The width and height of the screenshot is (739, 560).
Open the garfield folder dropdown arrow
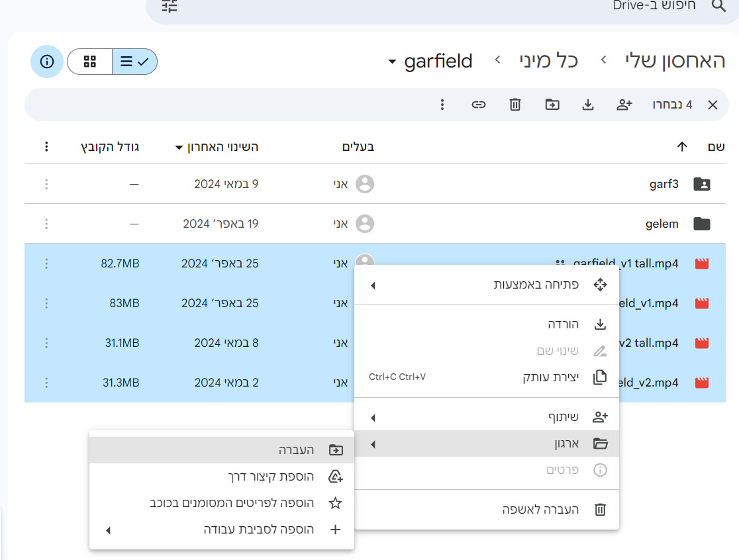(x=392, y=62)
